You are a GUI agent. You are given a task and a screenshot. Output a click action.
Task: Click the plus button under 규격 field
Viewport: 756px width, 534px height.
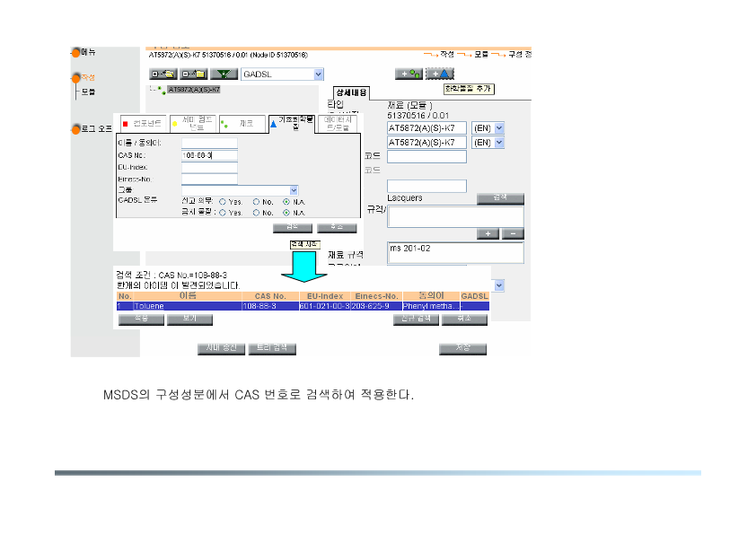pos(488,233)
